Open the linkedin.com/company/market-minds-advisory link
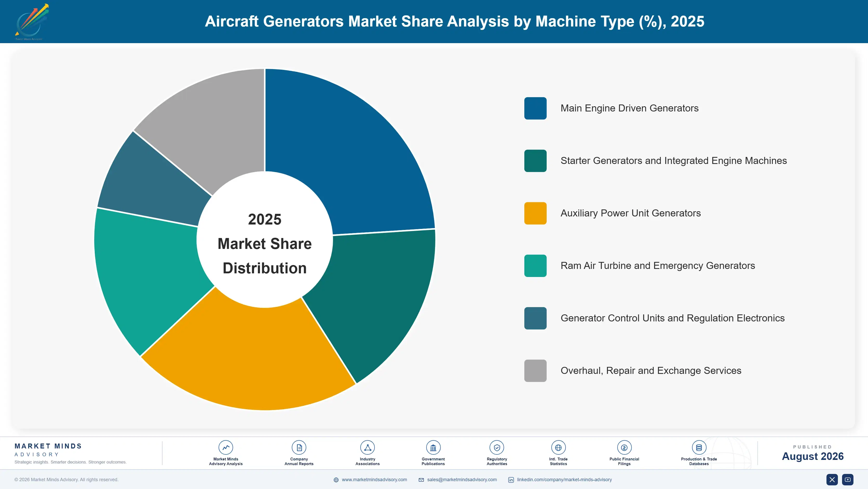This screenshot has height=489, width=868. pyautogui.click(x=564, y=480)
